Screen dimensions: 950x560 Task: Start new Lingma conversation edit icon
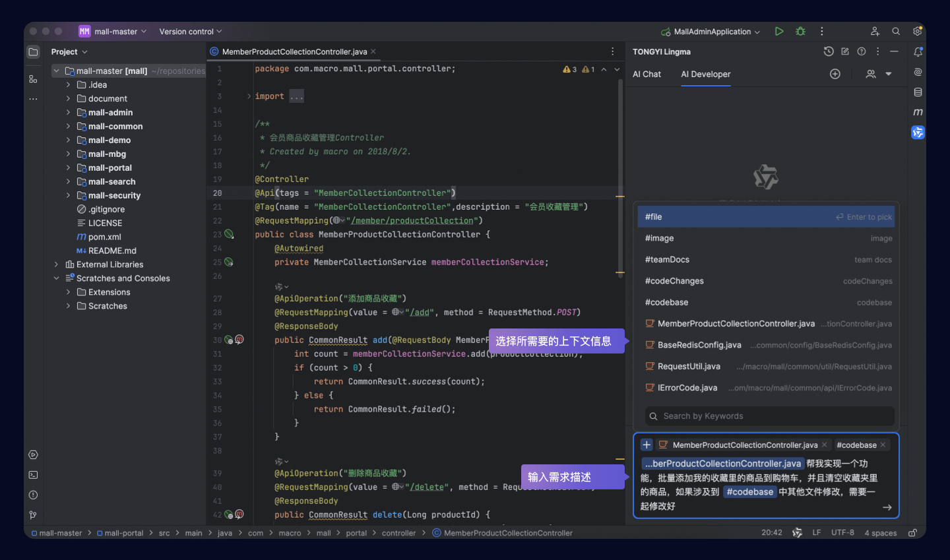tap(845, 51)
